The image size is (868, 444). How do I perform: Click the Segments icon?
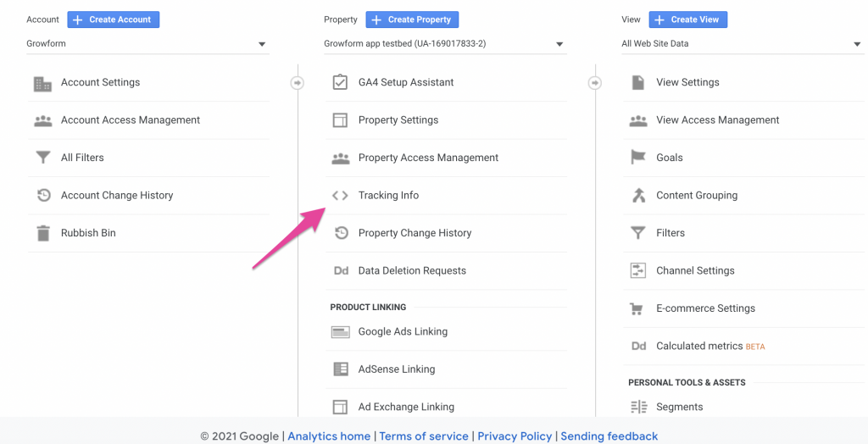639,408
